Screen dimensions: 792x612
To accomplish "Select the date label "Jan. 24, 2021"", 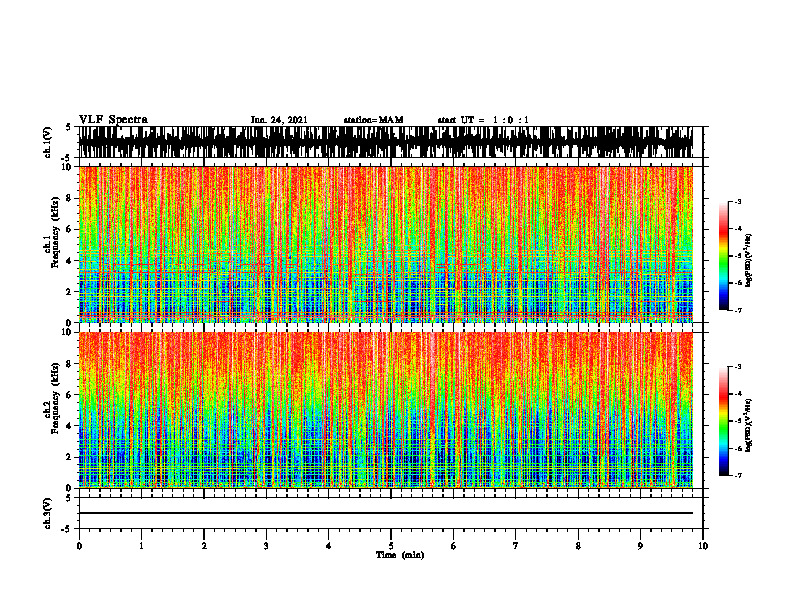I will coord(279,120).
